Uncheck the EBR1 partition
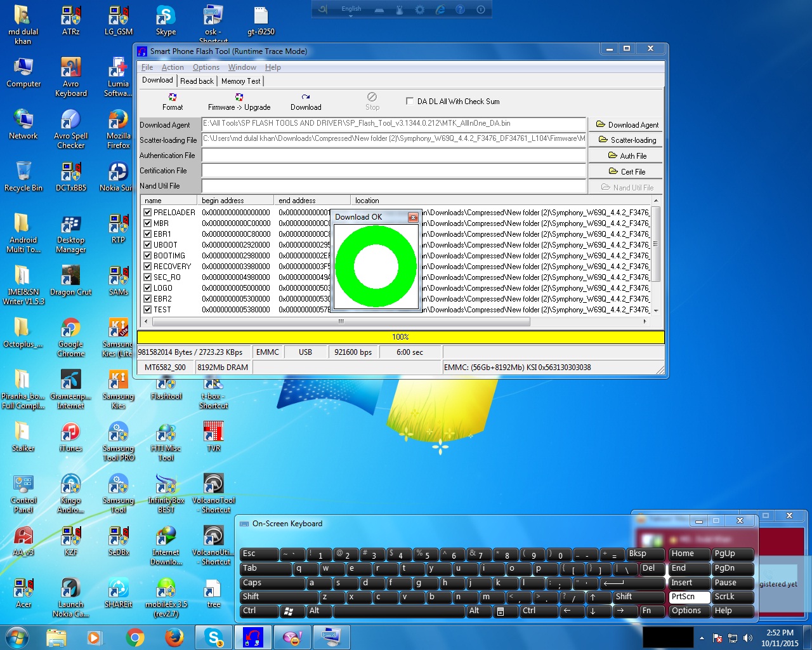 coord(147,234)
